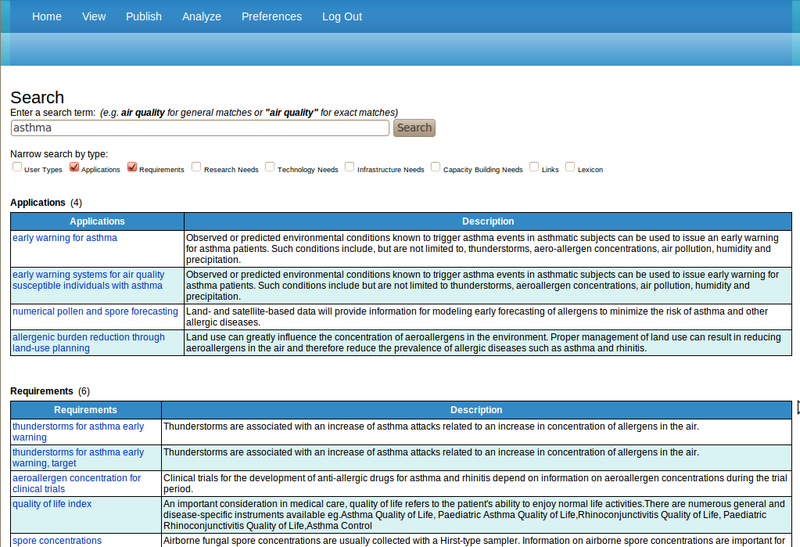Open 'allergenic burden reduction through land-use planning'
Viewport: 800px width, 547px height.
(x=88, y=343)
